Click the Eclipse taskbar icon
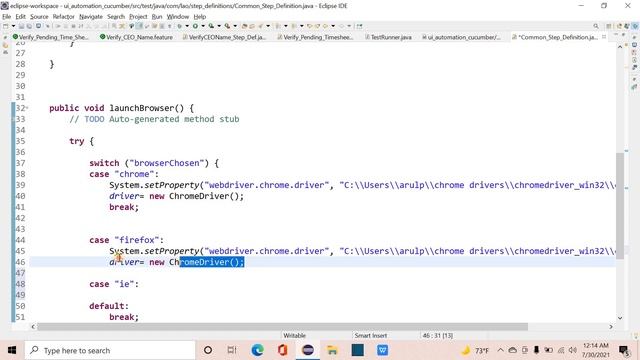The image size is (640, 360). pyautogui.click(x=308, y=350)
